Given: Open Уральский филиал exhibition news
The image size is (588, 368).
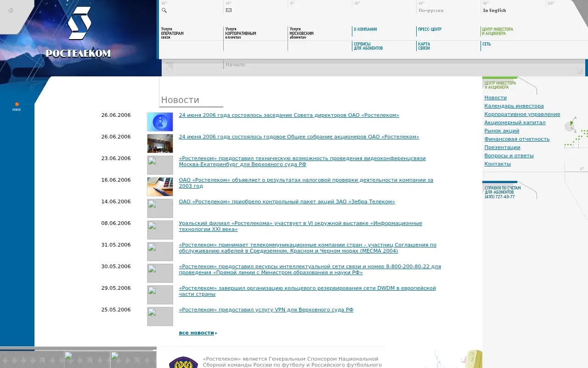Looking at the screenshot, I should [300, 226].
